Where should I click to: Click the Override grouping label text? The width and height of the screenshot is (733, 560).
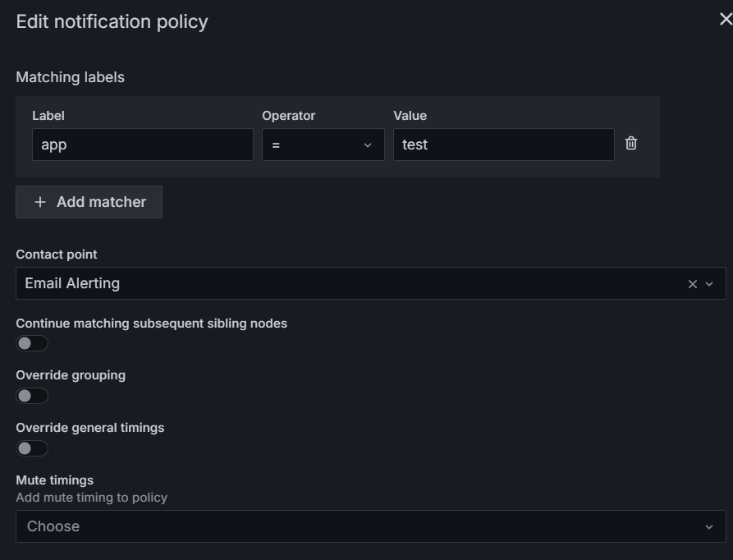[71, 375]
